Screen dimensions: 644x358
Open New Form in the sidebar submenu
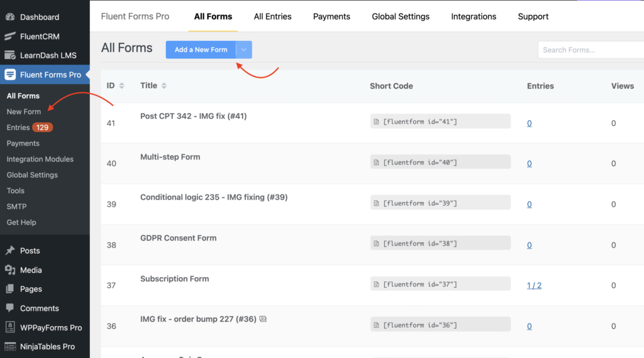[x=24, y=112]
